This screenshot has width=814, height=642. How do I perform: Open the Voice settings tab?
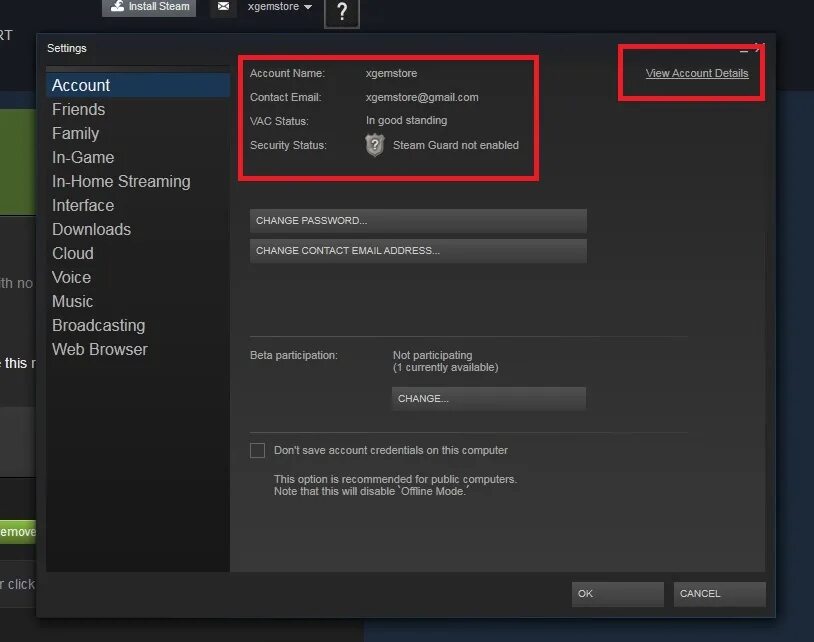click(x=138, y=277)
